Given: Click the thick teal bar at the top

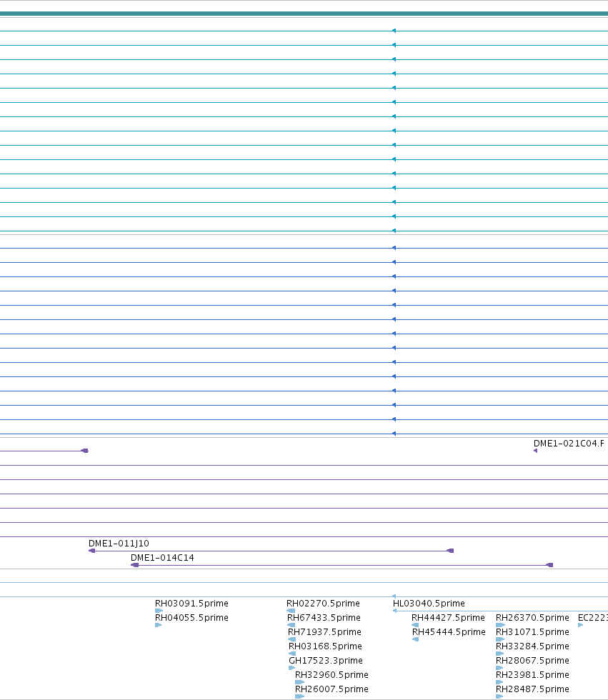Looking at the screenshot, I should pyautogui.click(x=304, y=14).
